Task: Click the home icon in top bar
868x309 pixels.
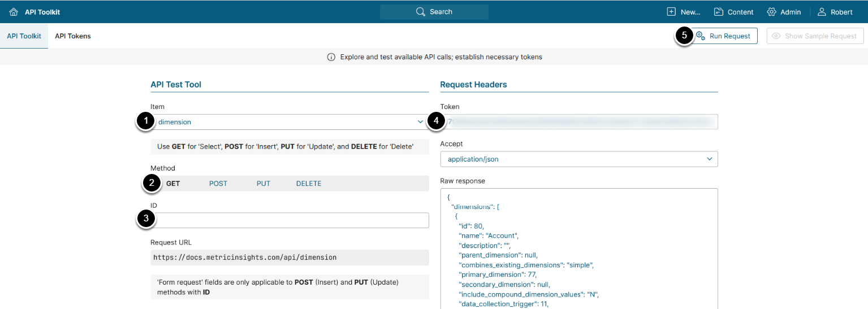Action: (x=14, y=12)
